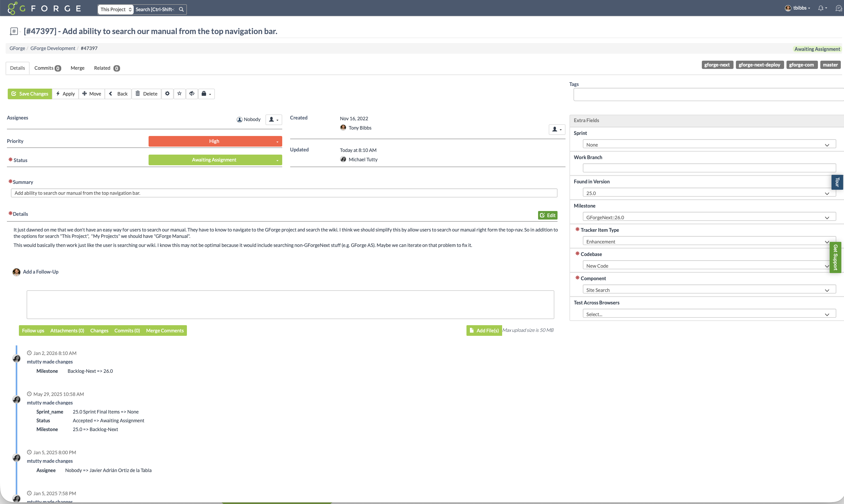
Task: Open the notifications bell icon
Action: point(821,8)
